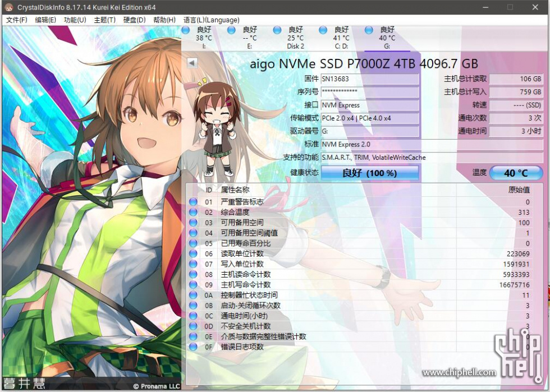The image size is (550, 392).
Task: Open the 语言(L)(Language) menu
Action: pyautogui.click(x=212, y=20)
